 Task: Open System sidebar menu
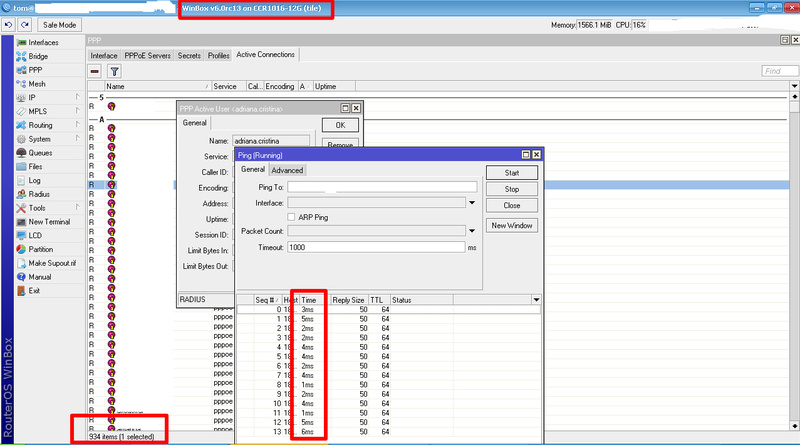click(x=39, y=139)
